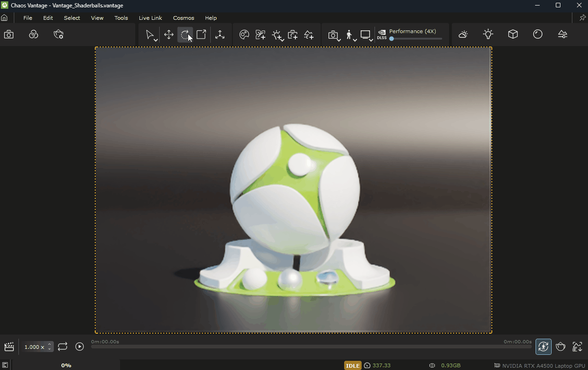Click the add plants icon
The height and width of the screenshot is (370, 588).
[260, 35]
